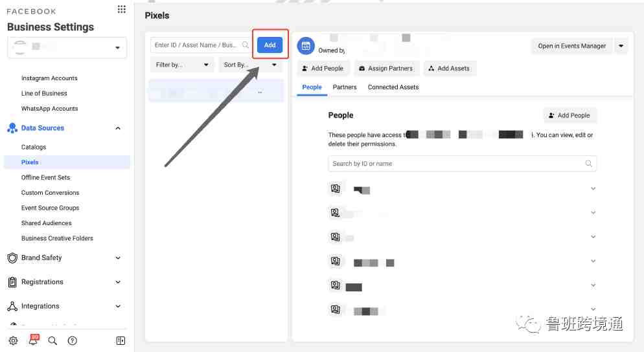Click the Brand Safety shield icon
Screen dimensions: 644x352
pos(12,258)
